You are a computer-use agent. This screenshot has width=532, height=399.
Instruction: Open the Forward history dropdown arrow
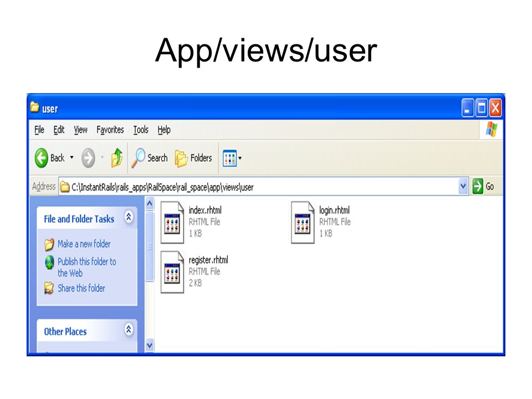pyautogui.click(x=102, y=157)
